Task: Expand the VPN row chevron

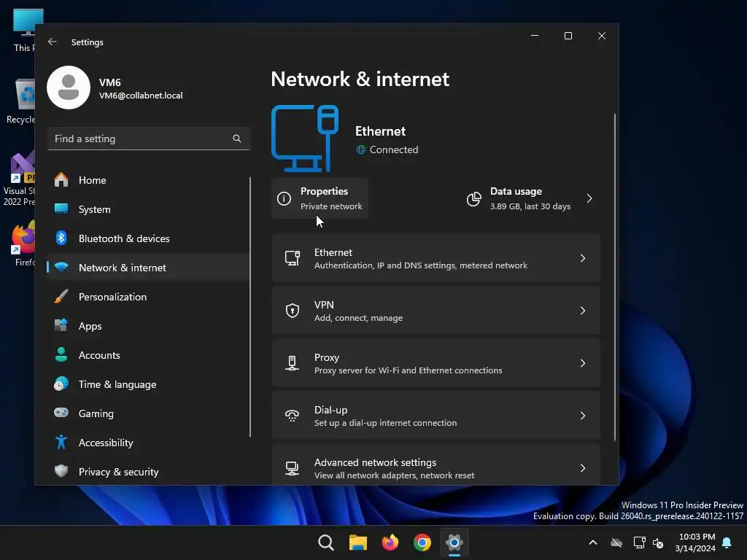Action: [x=583, y=311]
